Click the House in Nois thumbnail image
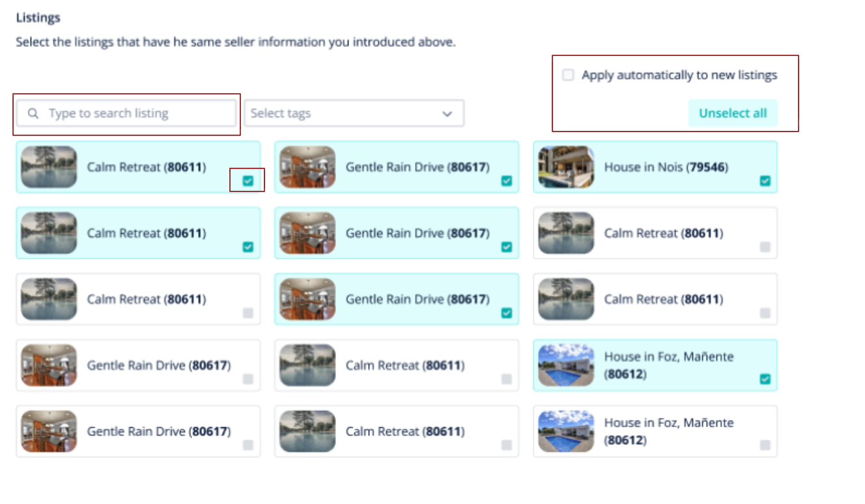865x504 pixels. click(x=566, y=167)
